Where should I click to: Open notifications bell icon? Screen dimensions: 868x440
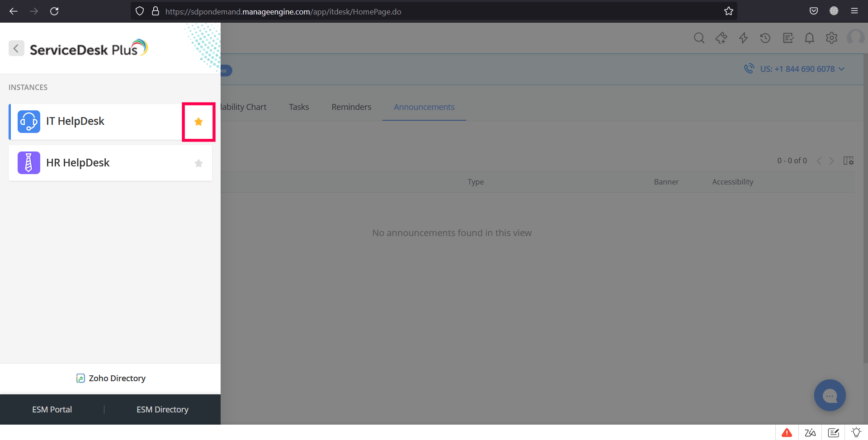[810, 38]
